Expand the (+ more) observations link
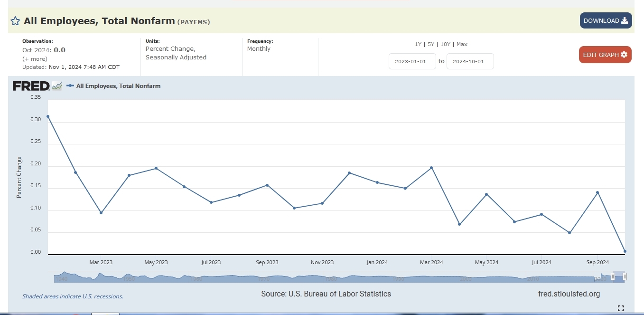 click(35, 59)
